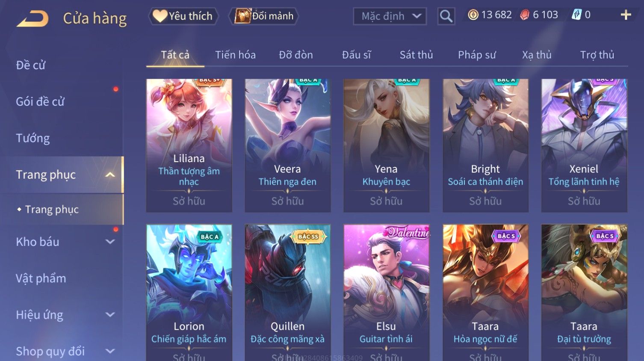Select the Sát thủ tab
Screen dimensions: 644x361
click(x=416, y=55)
